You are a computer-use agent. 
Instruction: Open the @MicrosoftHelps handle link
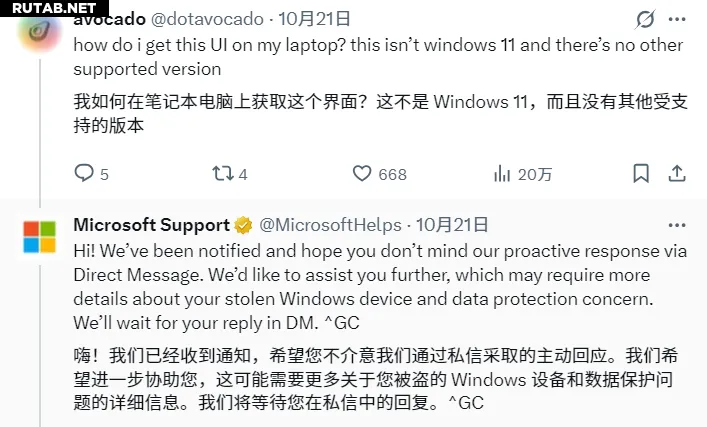click(331, 224)
